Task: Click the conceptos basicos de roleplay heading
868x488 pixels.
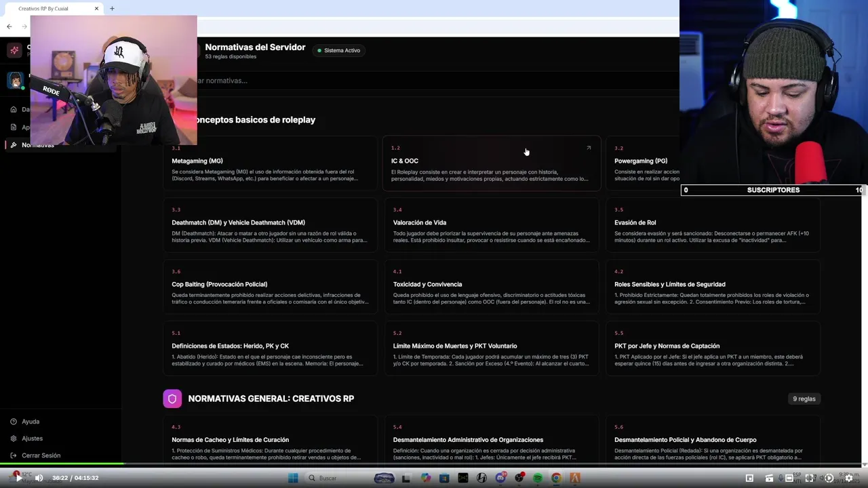Action: pyautogui.click(x=256, y=119)
